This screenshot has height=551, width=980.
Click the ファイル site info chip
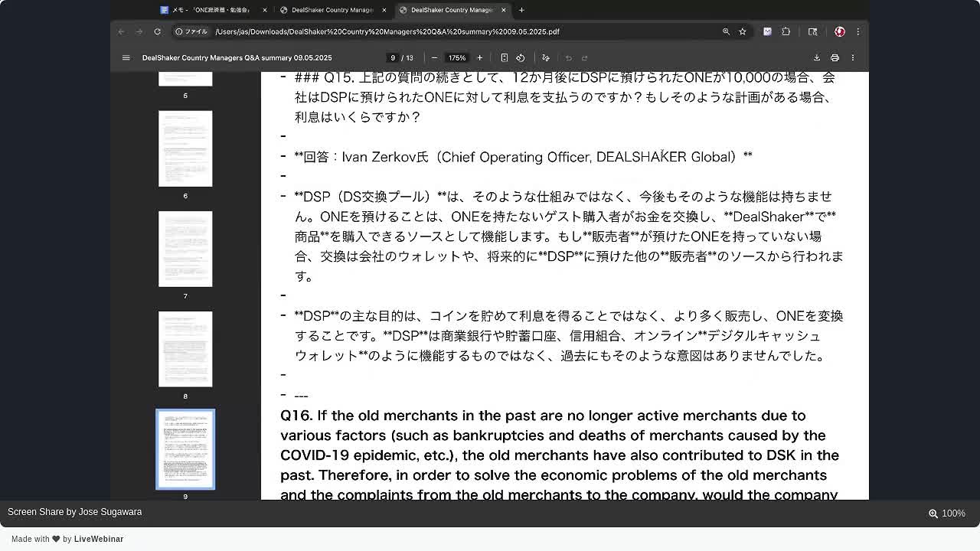(x=191, y=31)
